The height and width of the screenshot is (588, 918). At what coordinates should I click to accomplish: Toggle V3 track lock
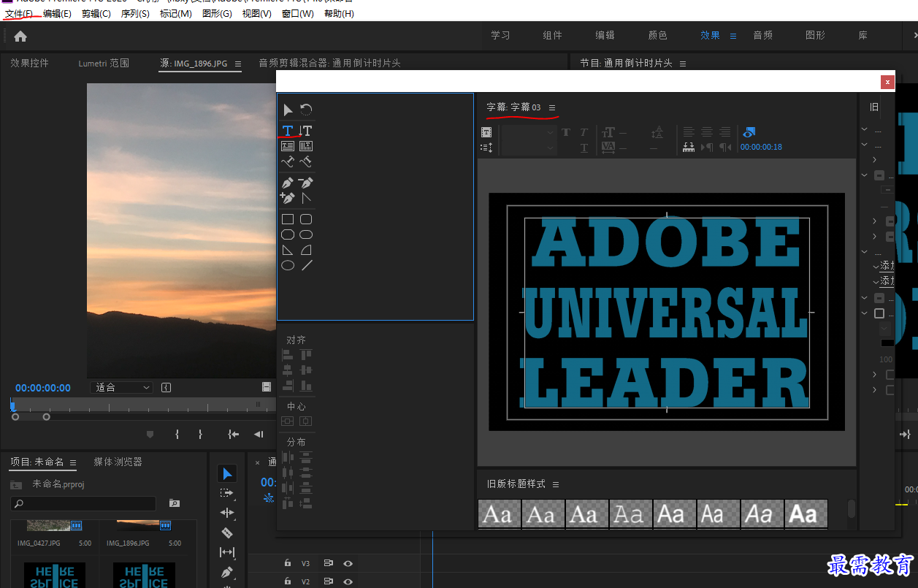point(288,563)
